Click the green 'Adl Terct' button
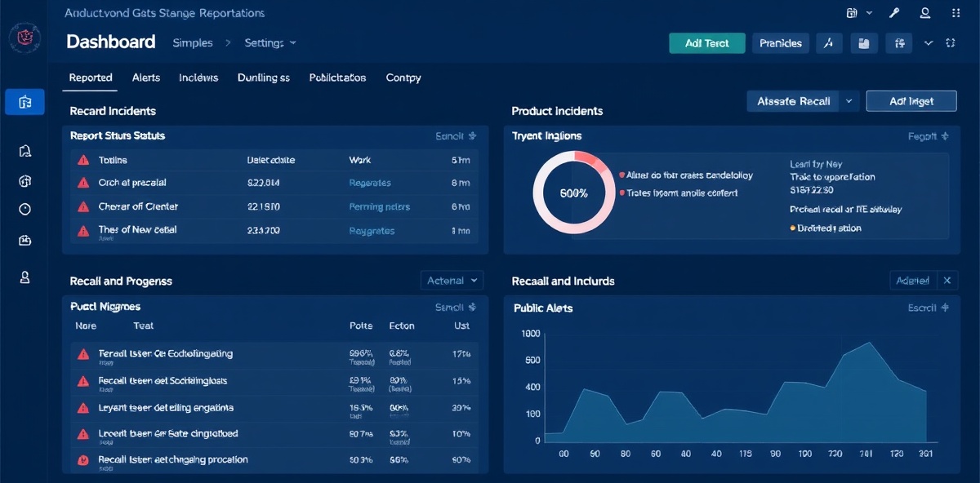Screen dimensions: 980x483 click(707, 43)
